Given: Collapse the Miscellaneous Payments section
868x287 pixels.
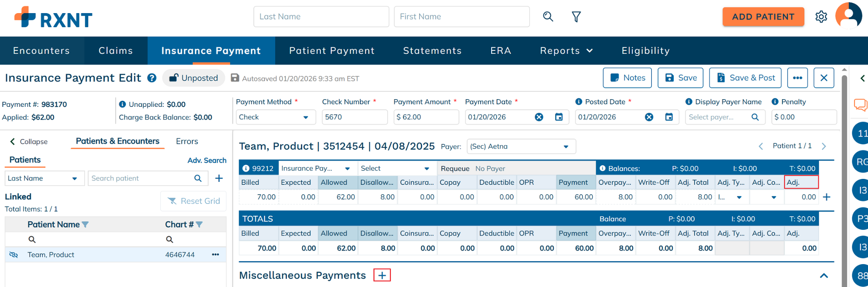Looking at the screenshot, I should pyautogui.click(x=823, y=276).
